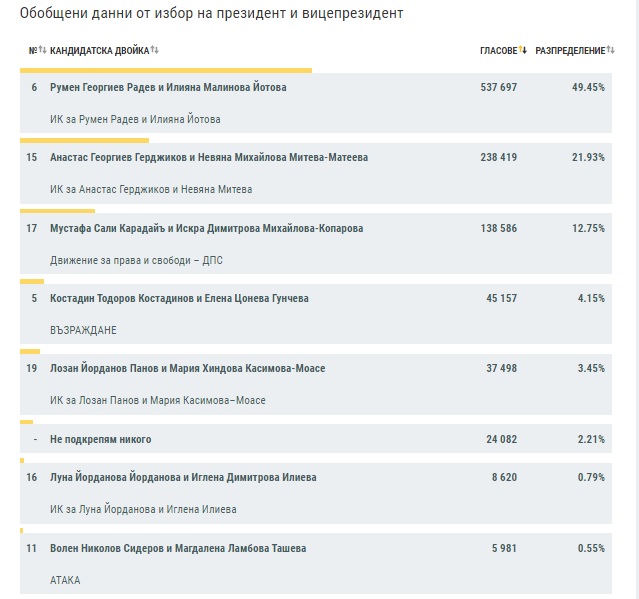Click the 21.93% distribution value
Screen dimensions: 639x599
[x=588, y=157]
